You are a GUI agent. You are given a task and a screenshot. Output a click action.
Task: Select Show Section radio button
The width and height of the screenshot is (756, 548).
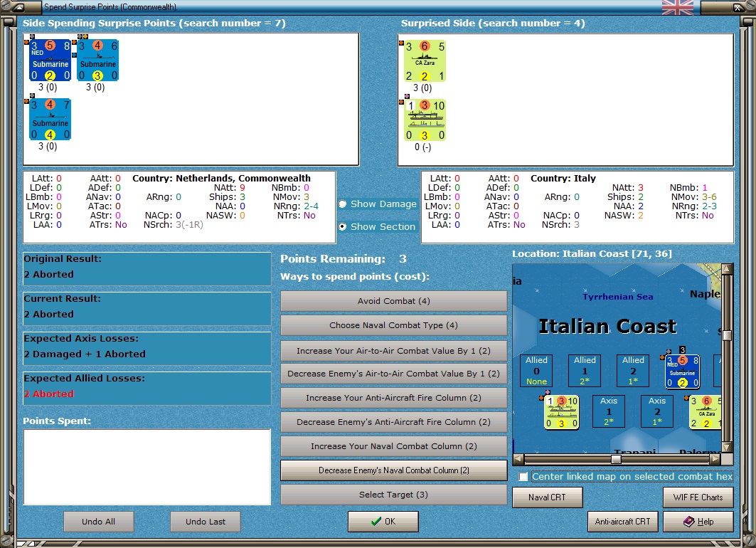[x=342, y=227]
